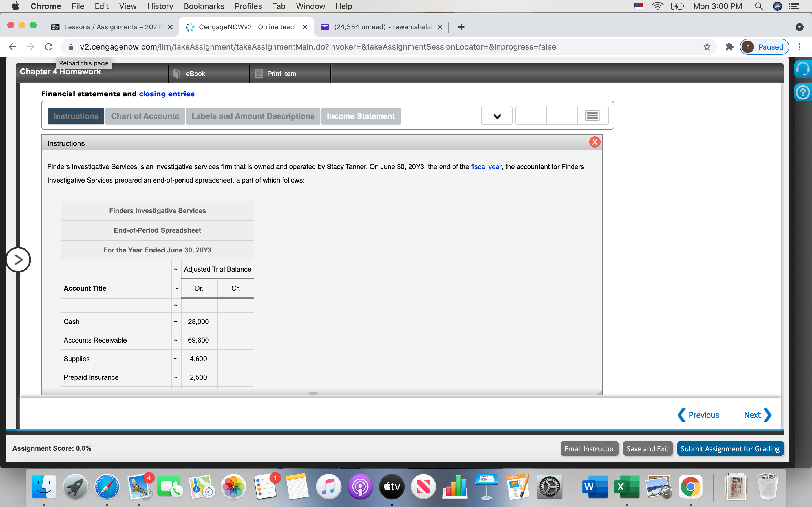Image resolution: width=812 pixels, height=507 pixels.
Task: Submit Assignment for Grading
Action: [x=730, y=448]
